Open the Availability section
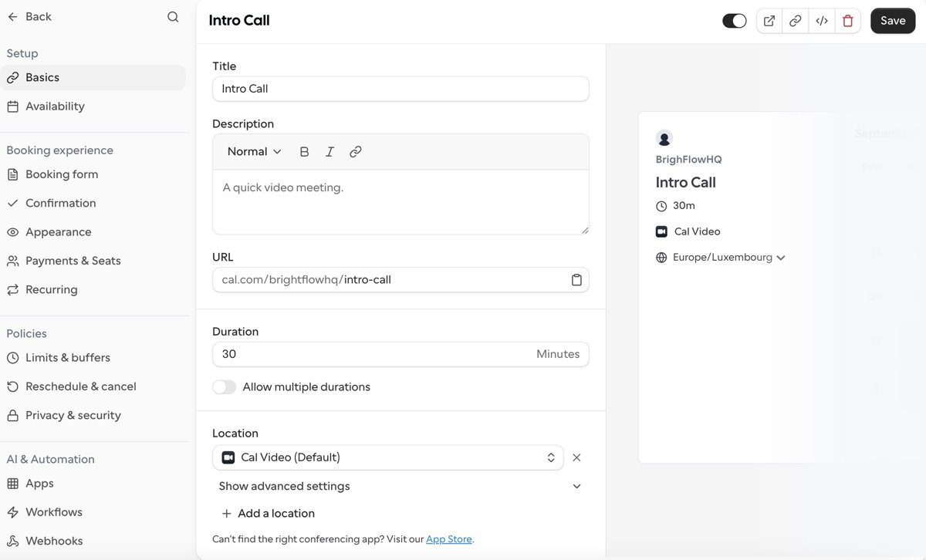Image resolution: width=926 pixels, height=560 pixels. tap(93, 106)
